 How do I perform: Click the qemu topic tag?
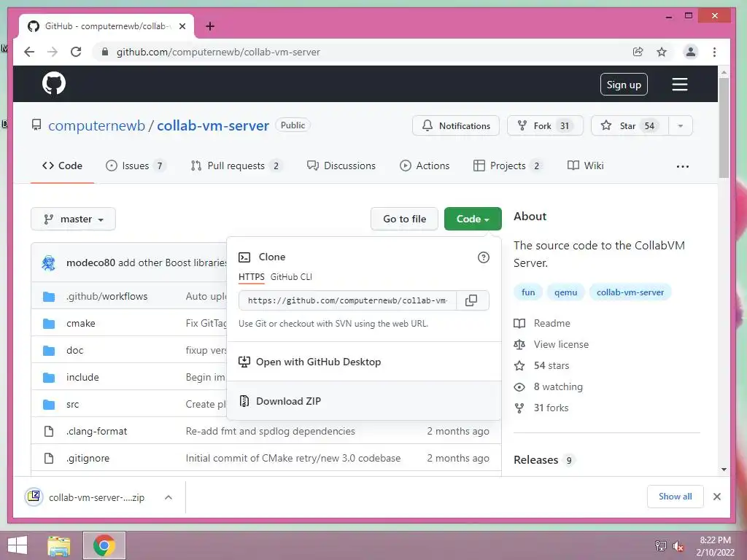565,292
